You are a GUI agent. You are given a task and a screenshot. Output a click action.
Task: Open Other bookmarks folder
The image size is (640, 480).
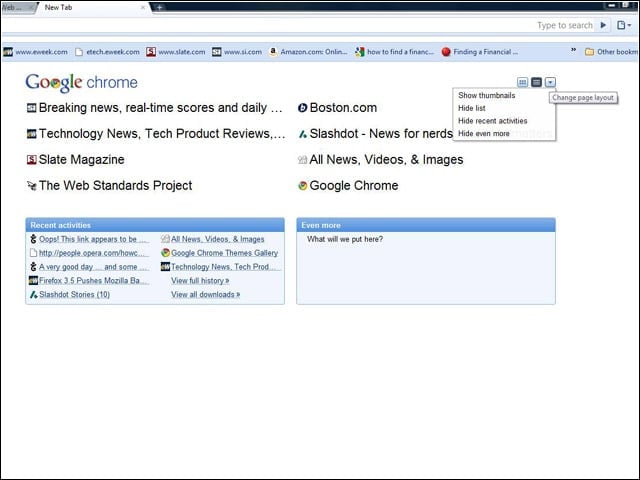point(611,52)
